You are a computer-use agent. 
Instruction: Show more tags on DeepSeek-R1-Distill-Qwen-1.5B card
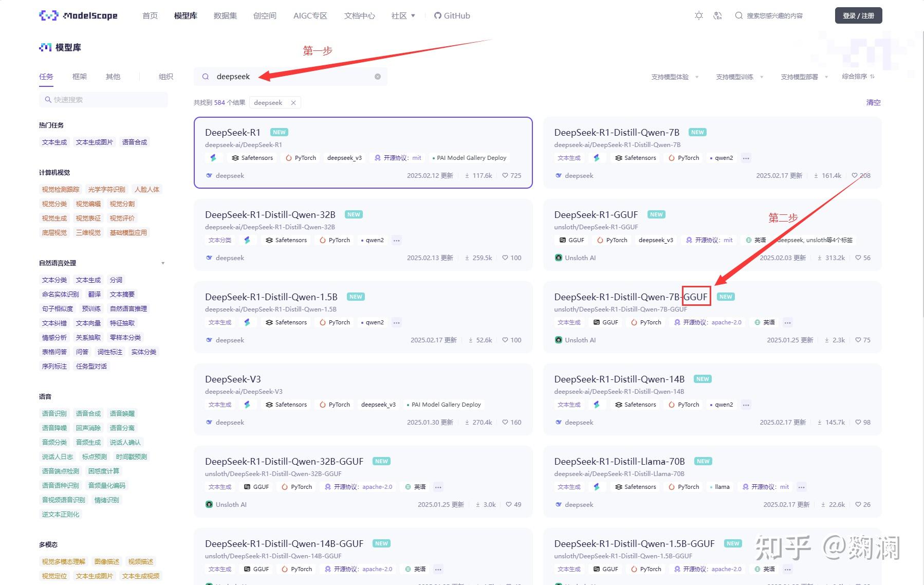(396, 322)
